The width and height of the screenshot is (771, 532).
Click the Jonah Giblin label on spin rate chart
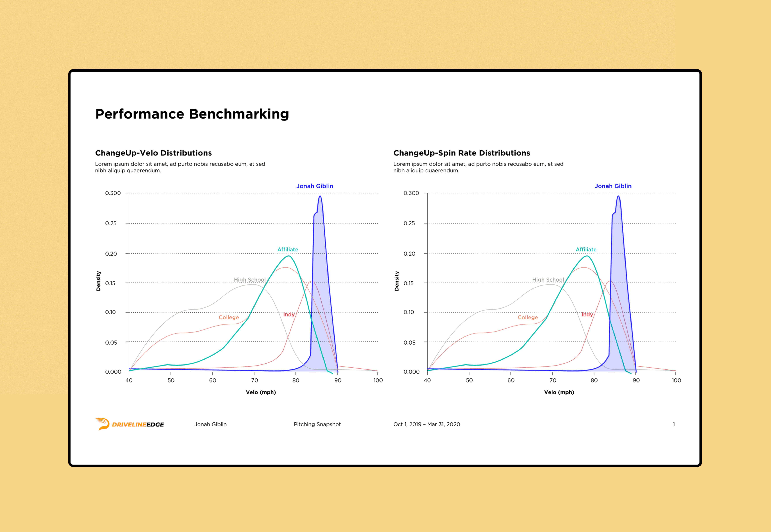(x=613, y=186)
